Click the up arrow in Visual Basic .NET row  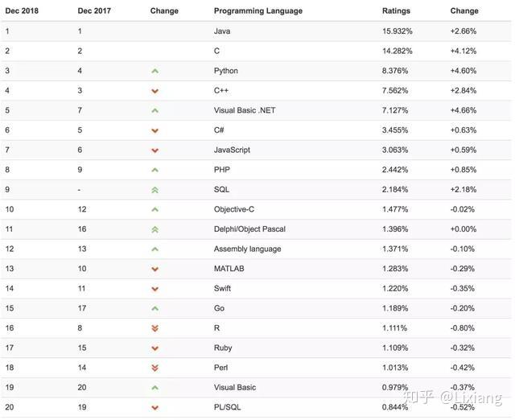(155, 111)
